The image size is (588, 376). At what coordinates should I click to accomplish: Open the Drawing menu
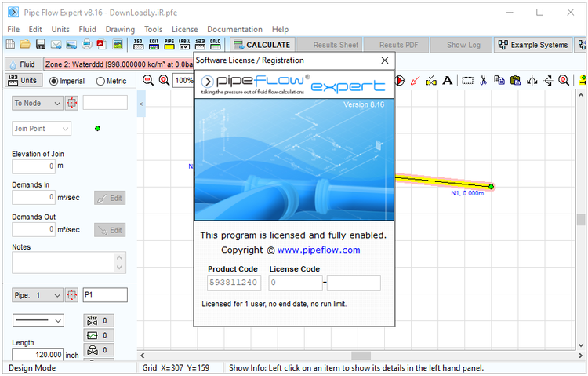click(x=120, y=29)
